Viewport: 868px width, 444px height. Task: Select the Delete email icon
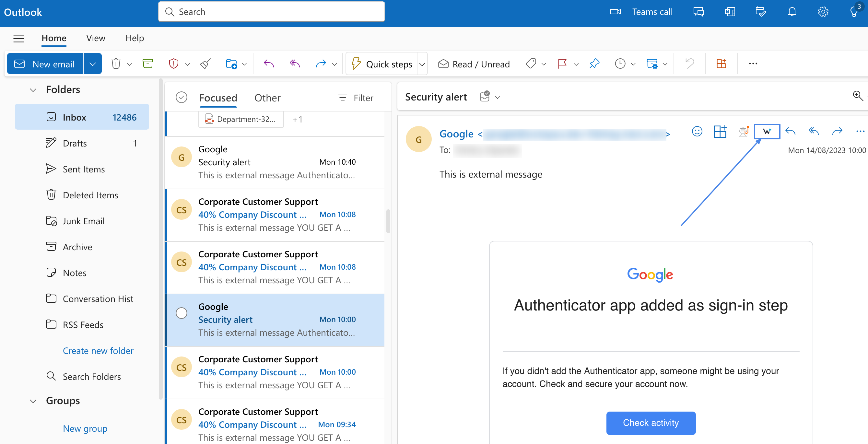click(116, 63)
